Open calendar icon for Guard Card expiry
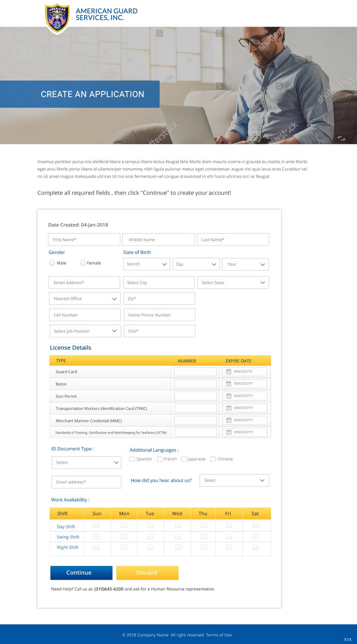The height and width of the screenshot is (644, 357). click(229, 372)
